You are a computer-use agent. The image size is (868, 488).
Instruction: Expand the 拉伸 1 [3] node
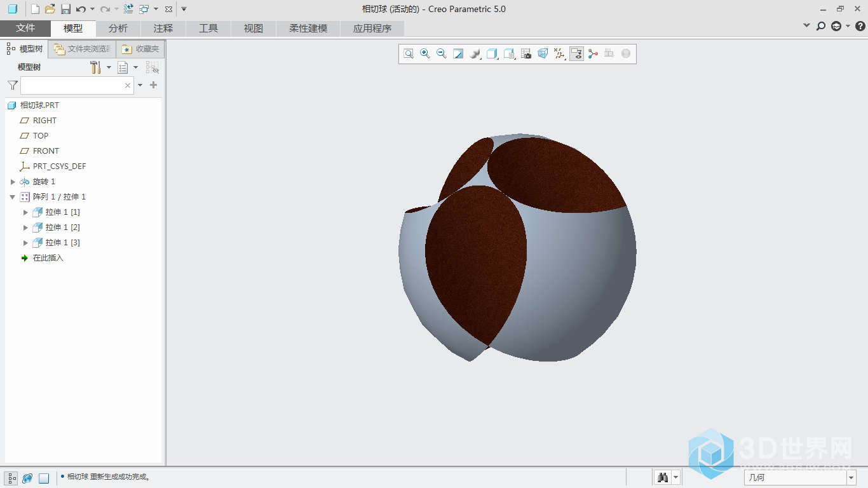point(25,243)
